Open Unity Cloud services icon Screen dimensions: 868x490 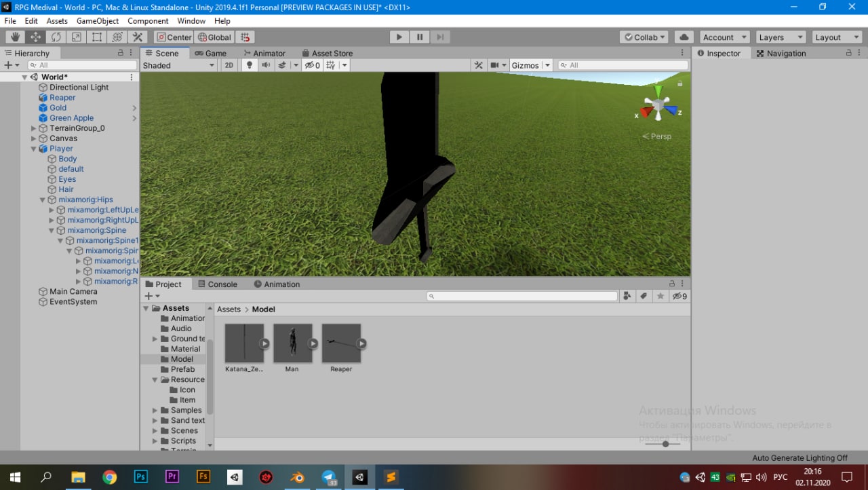(x=684, y=37)
